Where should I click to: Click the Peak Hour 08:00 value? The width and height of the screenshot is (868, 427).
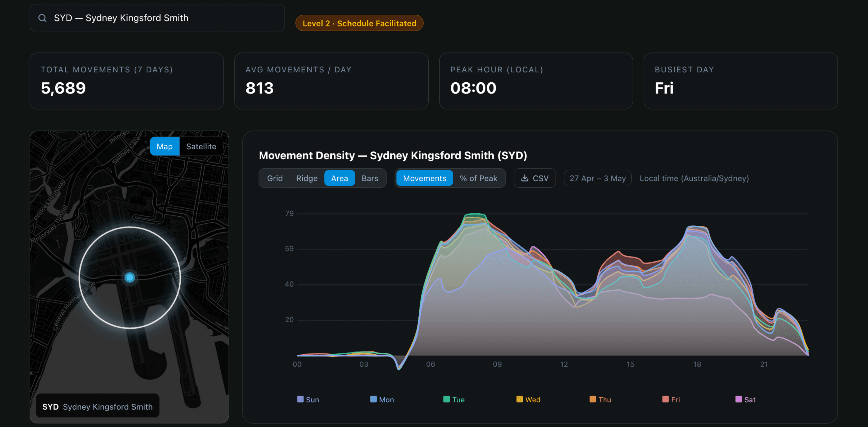(473, 88)
